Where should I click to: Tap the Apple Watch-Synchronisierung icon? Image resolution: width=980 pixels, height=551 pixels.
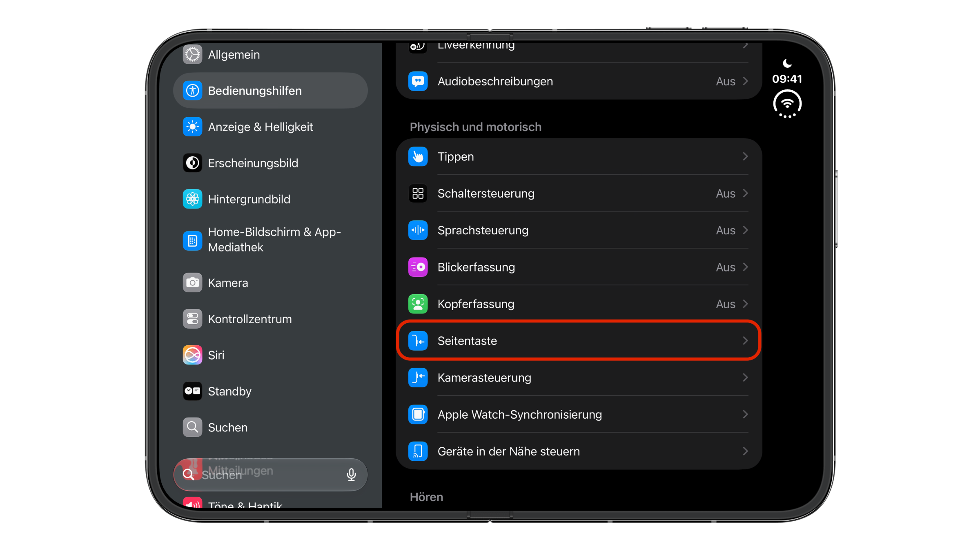(418, 415)
